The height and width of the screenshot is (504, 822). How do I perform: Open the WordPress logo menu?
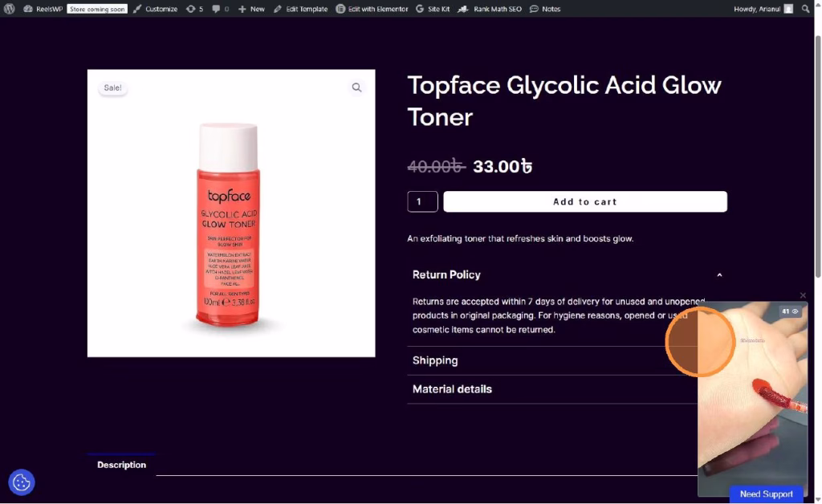click(x=9, y=9)
